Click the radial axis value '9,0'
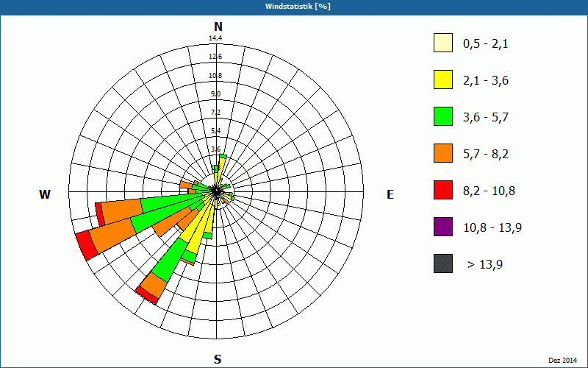The image size is (588, 368). click(x=215, y=94)
